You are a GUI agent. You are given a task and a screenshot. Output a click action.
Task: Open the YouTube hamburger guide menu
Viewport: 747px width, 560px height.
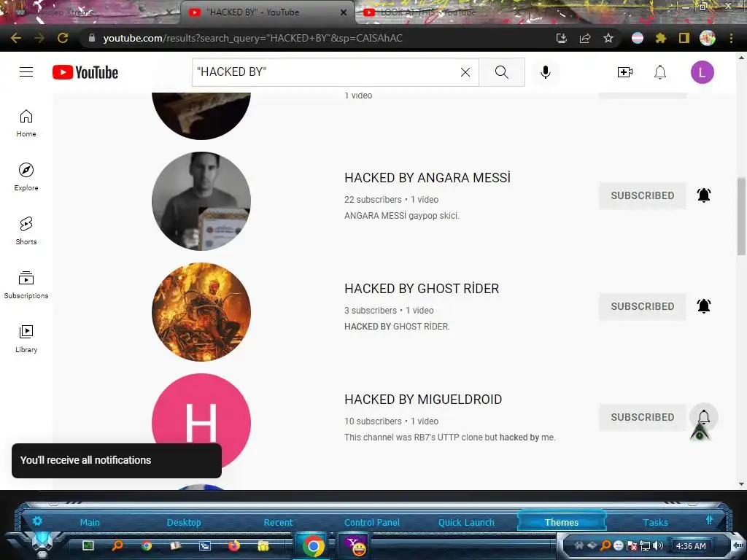click(26, 72)
